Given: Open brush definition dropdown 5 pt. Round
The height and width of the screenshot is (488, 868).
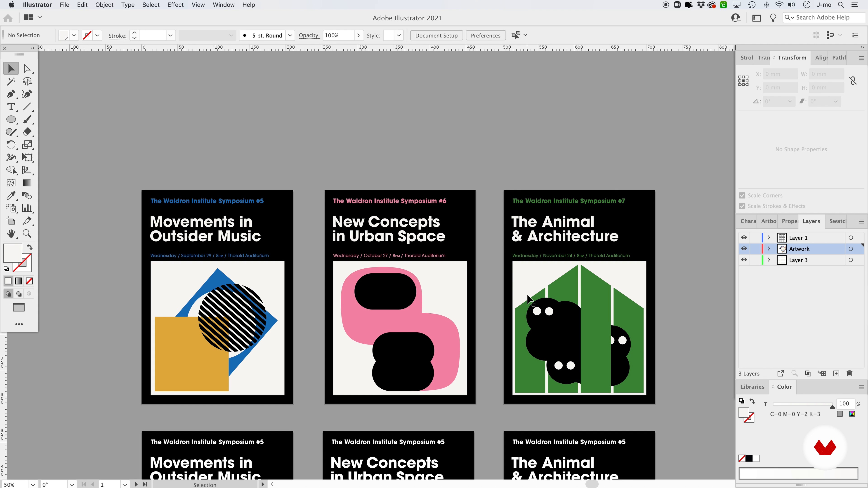Looking at the screenshot, I should click(290, 35).
